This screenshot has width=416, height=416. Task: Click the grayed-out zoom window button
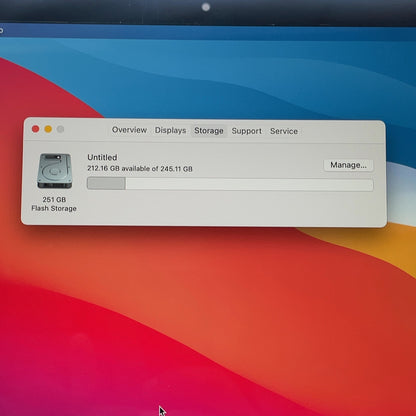60,129
